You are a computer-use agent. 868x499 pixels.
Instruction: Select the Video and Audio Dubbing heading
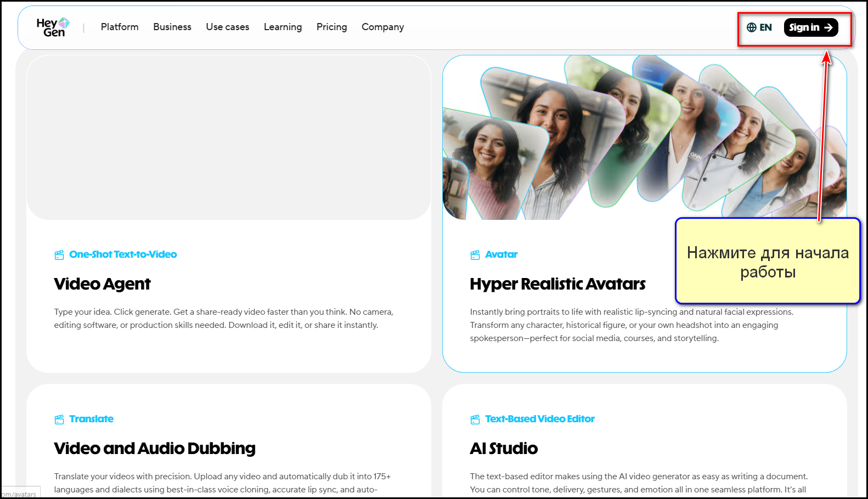click(x=155, y=449)
